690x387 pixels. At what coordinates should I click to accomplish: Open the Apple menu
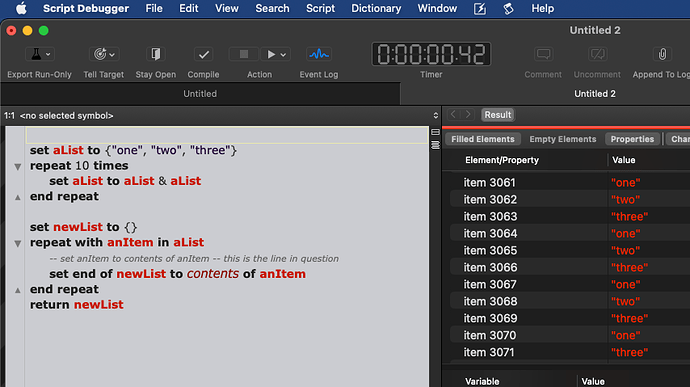coord(21,8)
